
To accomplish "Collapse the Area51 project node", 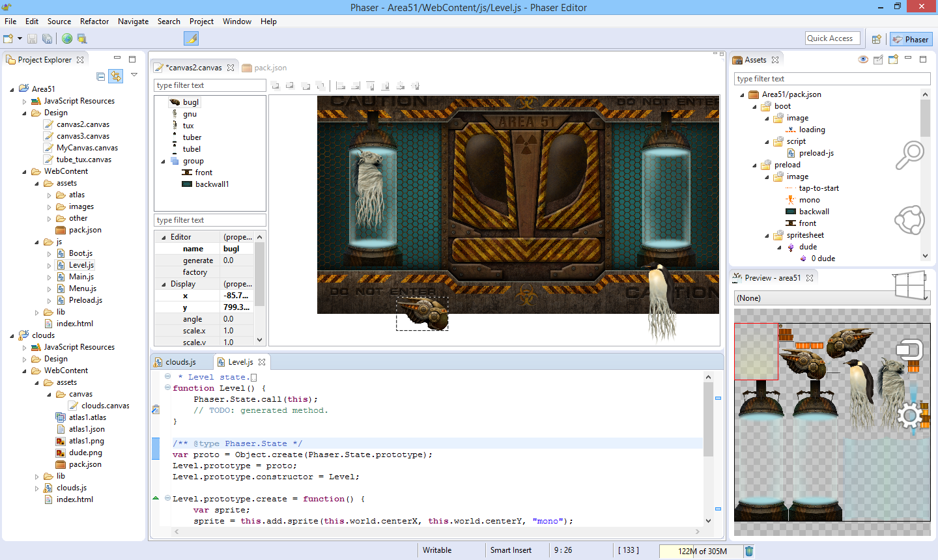I will tap(12, 89).
